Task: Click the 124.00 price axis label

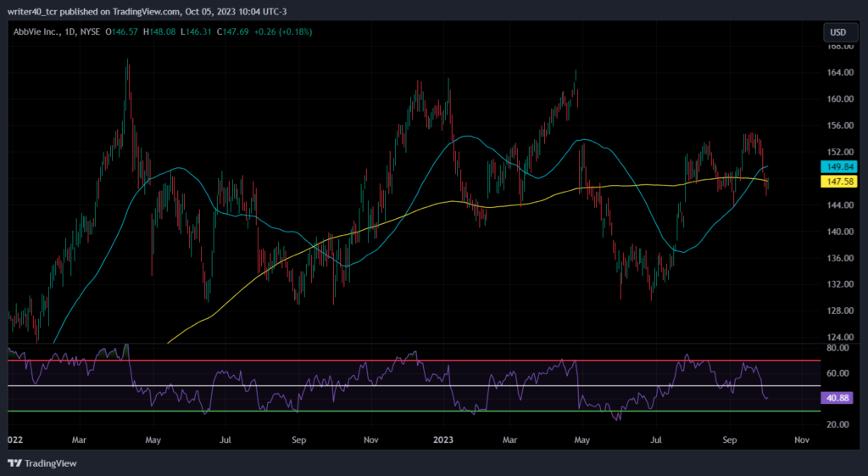Action: (838, 337)
